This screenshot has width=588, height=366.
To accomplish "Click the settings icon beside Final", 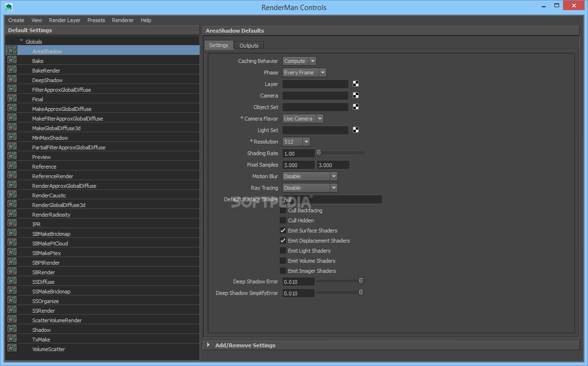I will click(12, 98).
